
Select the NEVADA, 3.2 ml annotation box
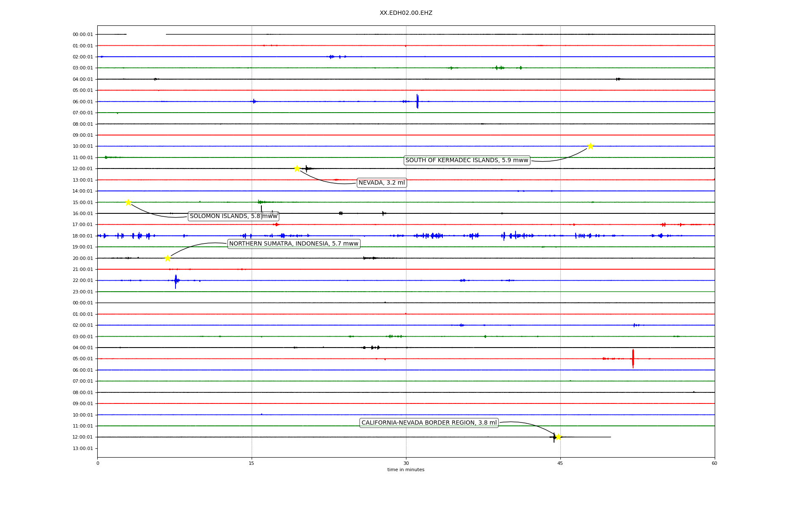381,183
